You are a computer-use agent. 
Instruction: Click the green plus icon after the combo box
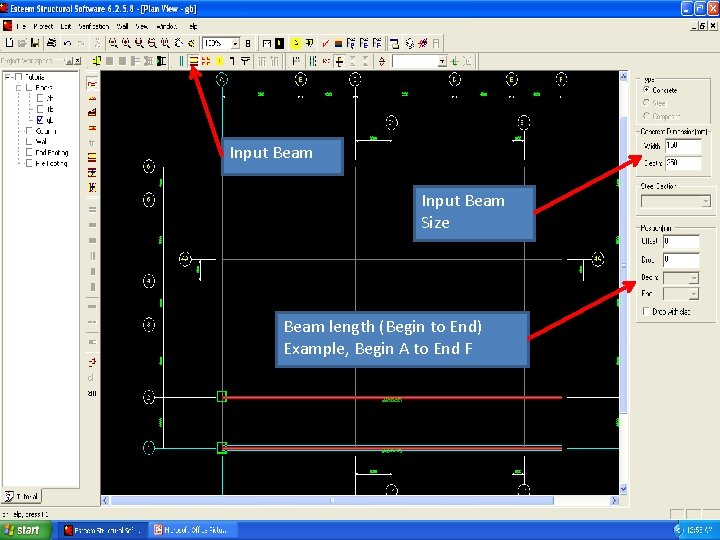tap(455, 61)
